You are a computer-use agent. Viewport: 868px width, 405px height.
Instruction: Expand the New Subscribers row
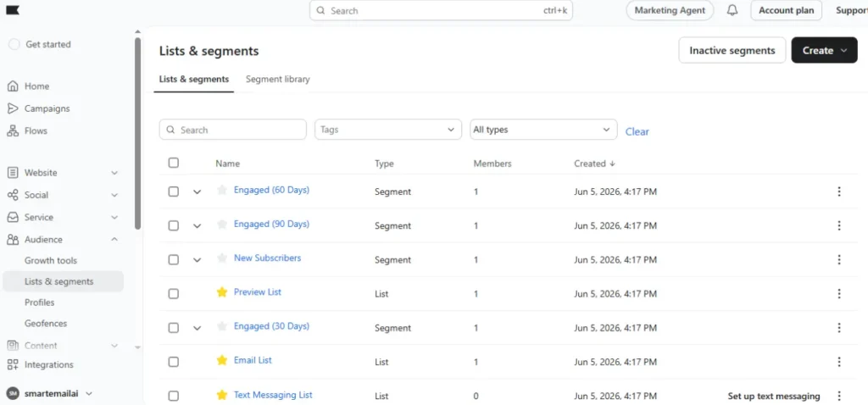pos(197,260)
